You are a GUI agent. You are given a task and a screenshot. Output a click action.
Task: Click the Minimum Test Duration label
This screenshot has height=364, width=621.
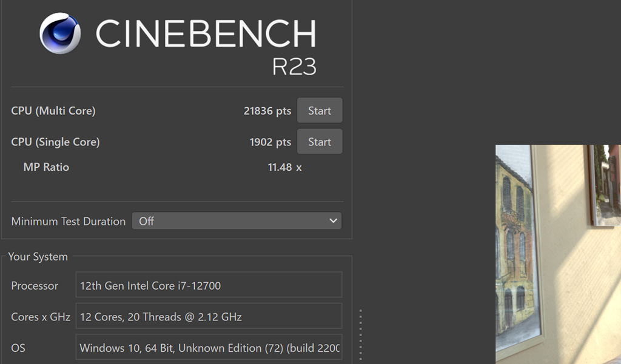click(x=68, y=221)
